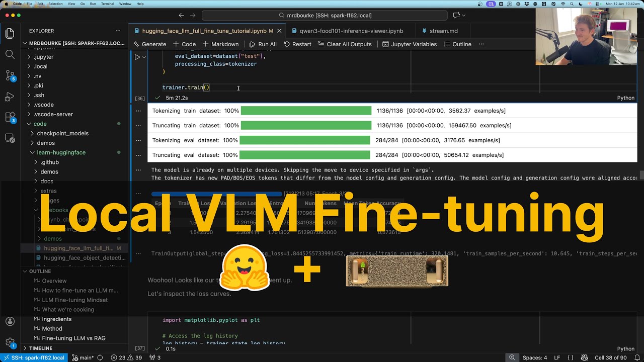Open the Accounts icon in activity bar
This screenshot has height=362, width=644.
click(x=10, y=322)
